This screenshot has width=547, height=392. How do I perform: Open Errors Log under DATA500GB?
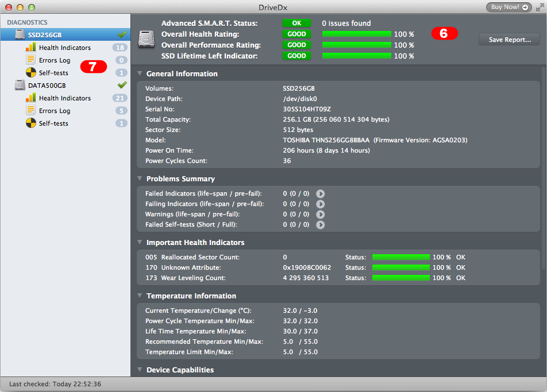(55, 111)
